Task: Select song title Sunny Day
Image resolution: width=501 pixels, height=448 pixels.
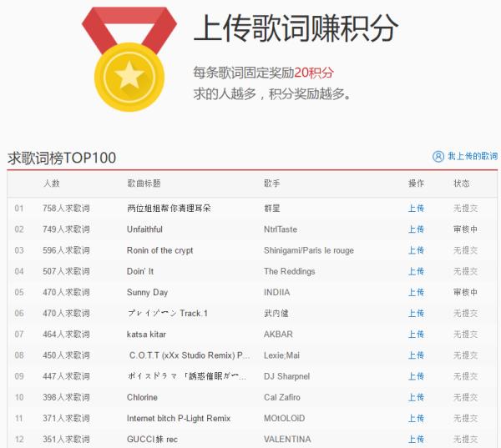Action: pyautogui.click(x=147, y=293)
